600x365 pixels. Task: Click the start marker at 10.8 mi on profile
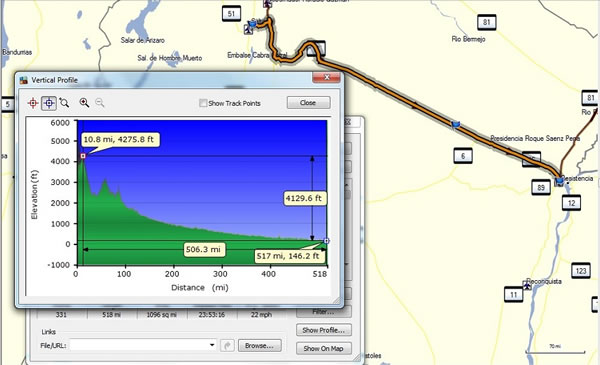(x=83, y=156)
